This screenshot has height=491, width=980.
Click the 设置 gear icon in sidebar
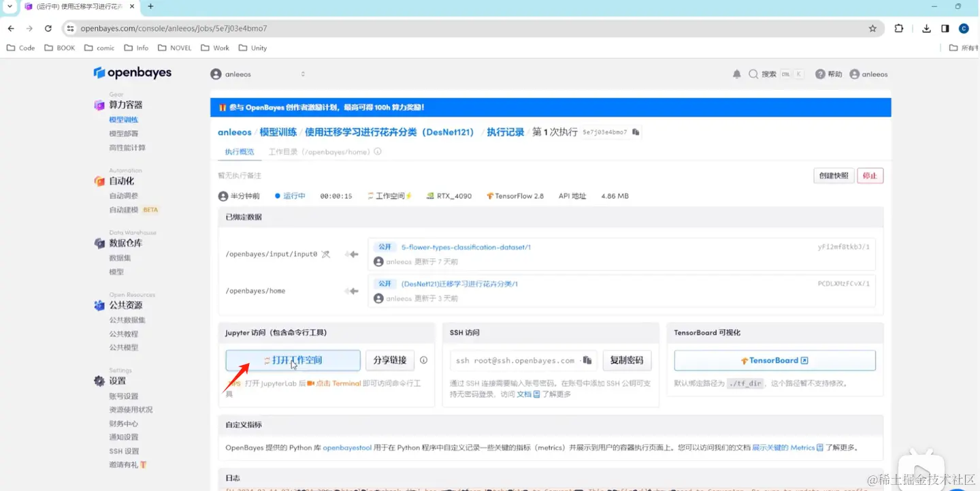pos(99,381)
